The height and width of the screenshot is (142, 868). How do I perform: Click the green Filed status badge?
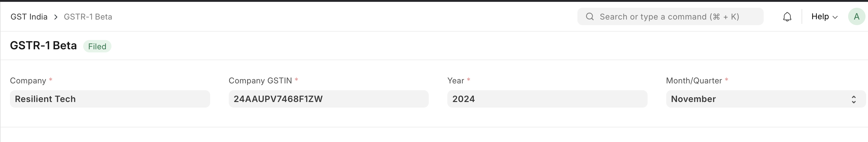click(x=97, y=47)
